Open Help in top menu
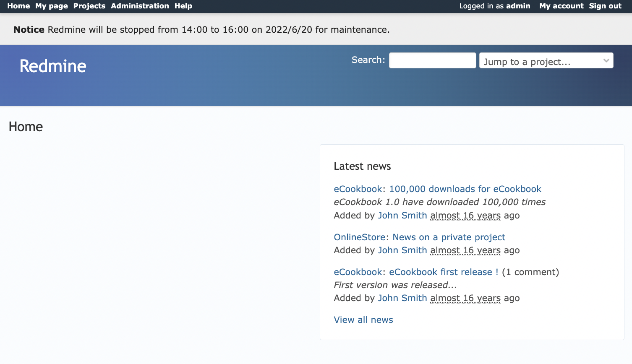Screen dimensions: 632x364 click(x=183, y=6)
